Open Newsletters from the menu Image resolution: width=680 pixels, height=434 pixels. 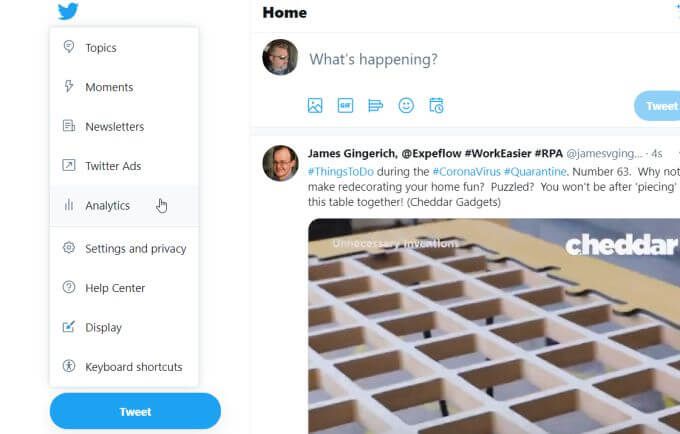tap(124, 126)
